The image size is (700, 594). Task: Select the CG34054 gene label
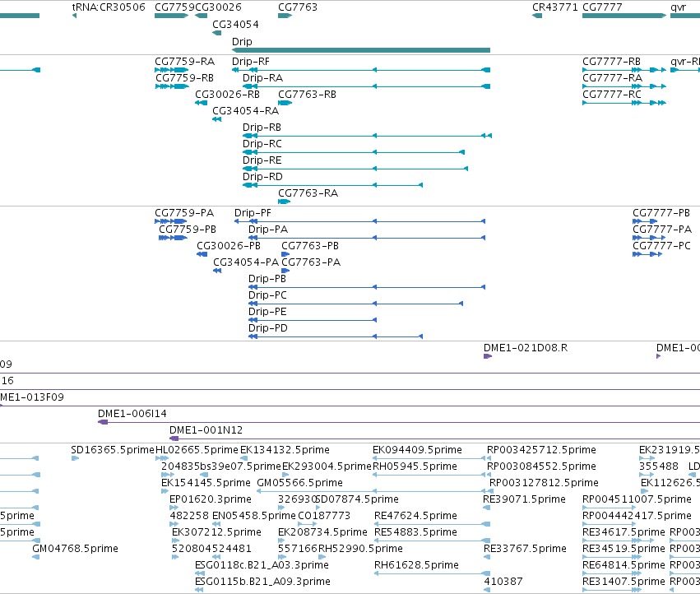(x=235, y=24)
